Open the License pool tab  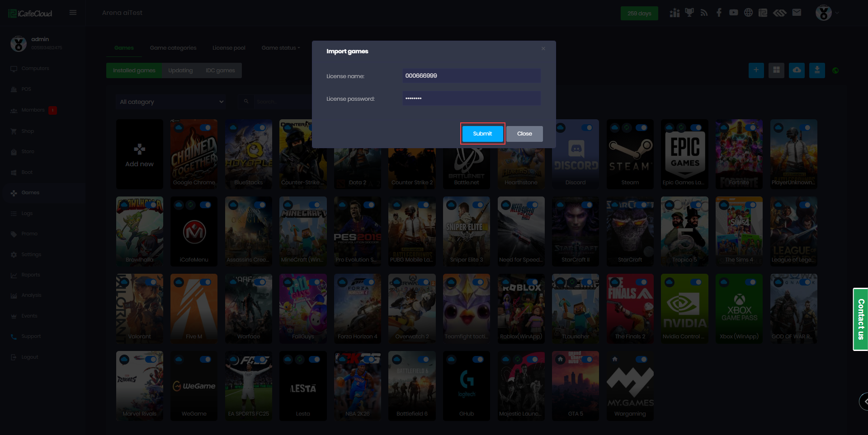click(x=229, y=48)
